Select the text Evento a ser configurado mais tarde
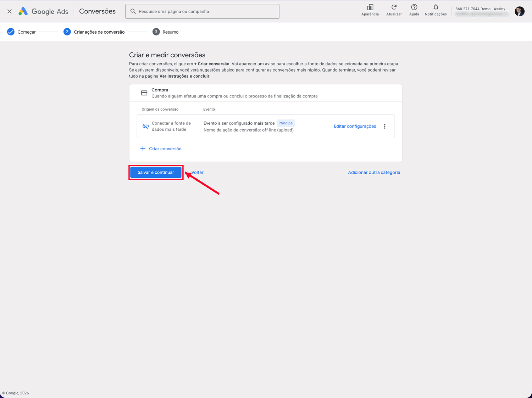Image resolution: width=532 pixels, height=398 pixels. click(239, 123)
